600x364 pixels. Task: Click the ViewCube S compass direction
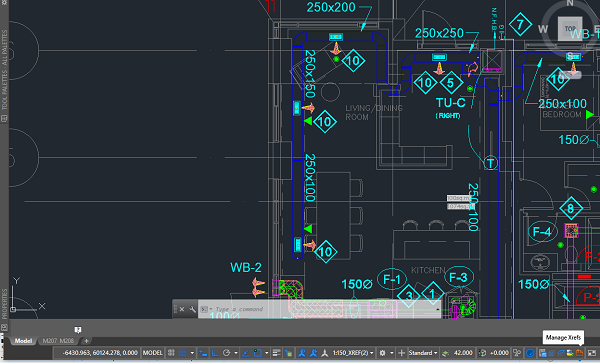click(570, 56)
